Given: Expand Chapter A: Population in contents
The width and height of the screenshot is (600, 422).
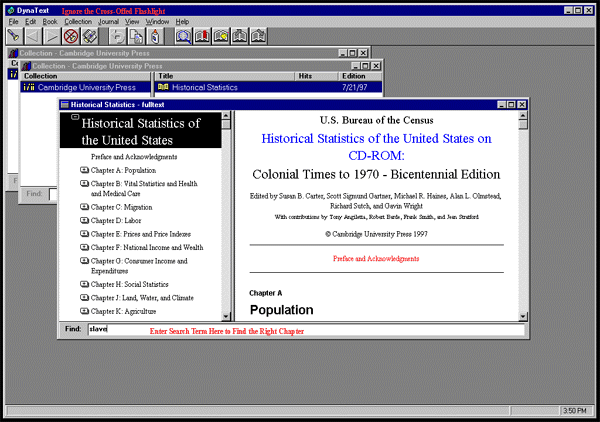Looking at the screenshot, I should click(x=84, y=171).
